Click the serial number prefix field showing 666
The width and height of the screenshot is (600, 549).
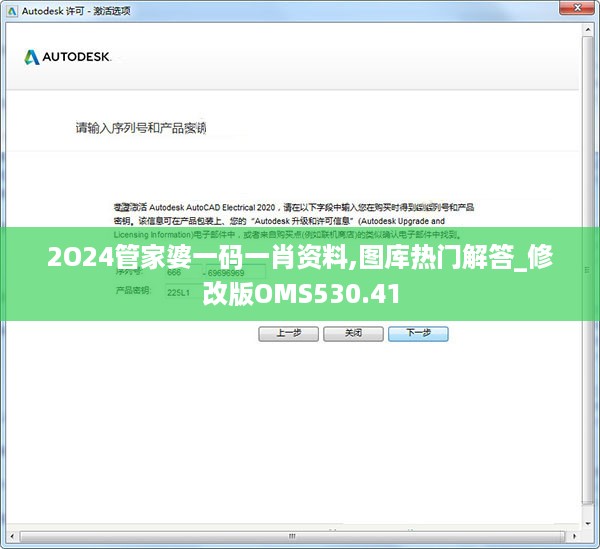181,271
